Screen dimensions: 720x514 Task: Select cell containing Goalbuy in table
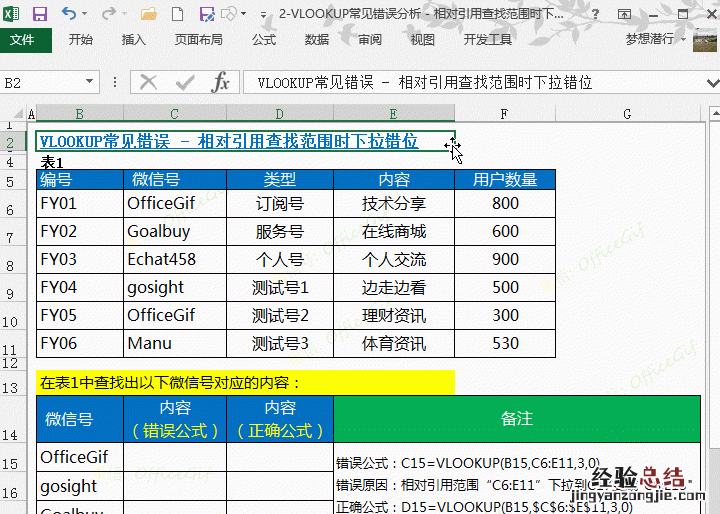pos(158,231)
